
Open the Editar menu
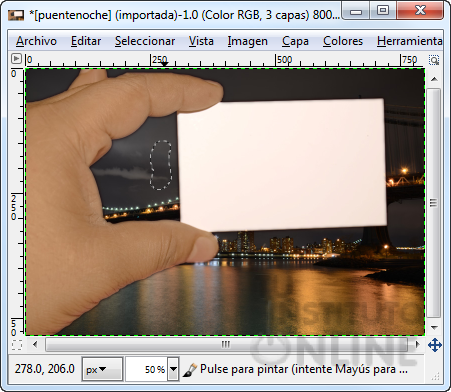pos(86,41)
